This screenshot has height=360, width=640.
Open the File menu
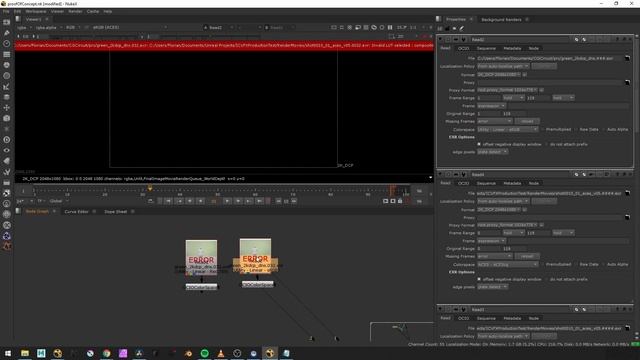6,11
